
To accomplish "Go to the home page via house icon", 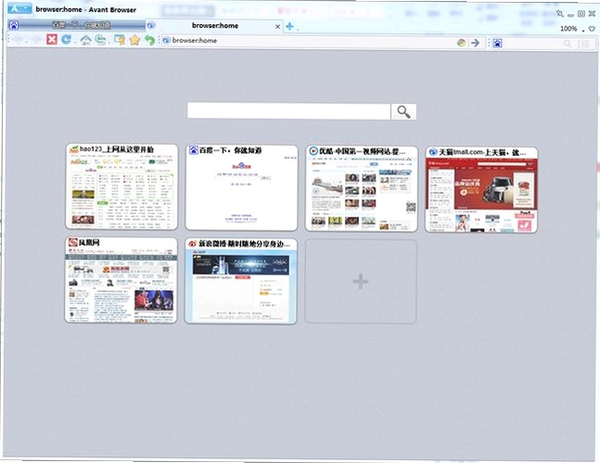I will coord(86,39).
